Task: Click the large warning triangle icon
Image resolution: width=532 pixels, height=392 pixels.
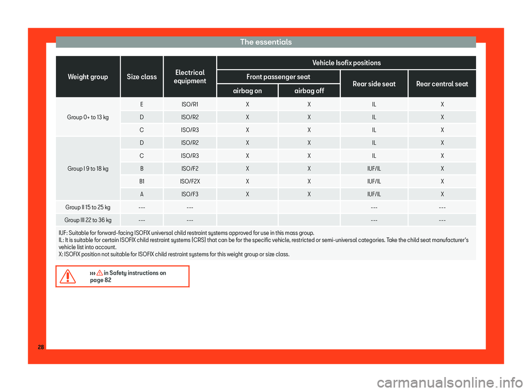Action: pos(69,276)
